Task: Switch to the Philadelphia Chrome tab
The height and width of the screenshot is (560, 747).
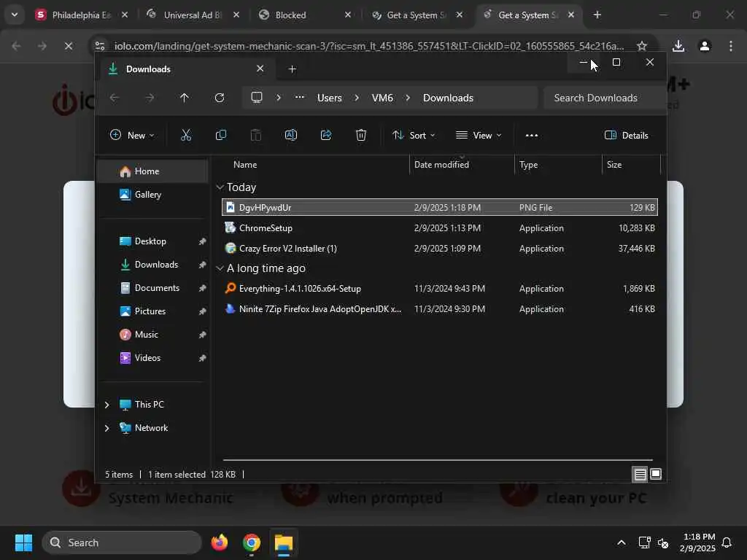Action: click(x=81, y=15)
